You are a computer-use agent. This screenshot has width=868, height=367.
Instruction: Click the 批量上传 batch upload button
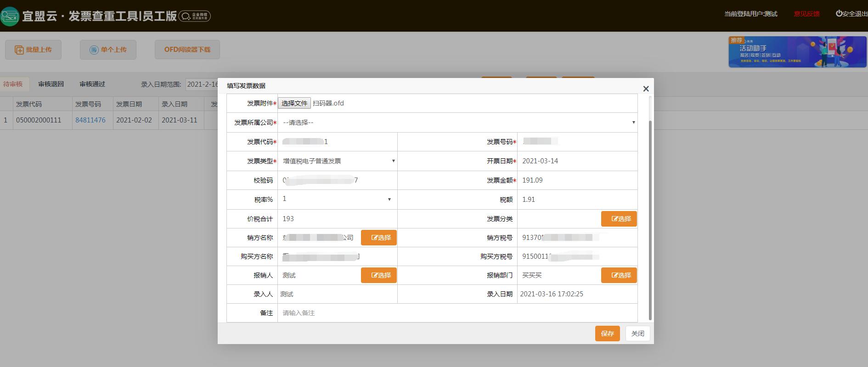(x=33, y=50)
